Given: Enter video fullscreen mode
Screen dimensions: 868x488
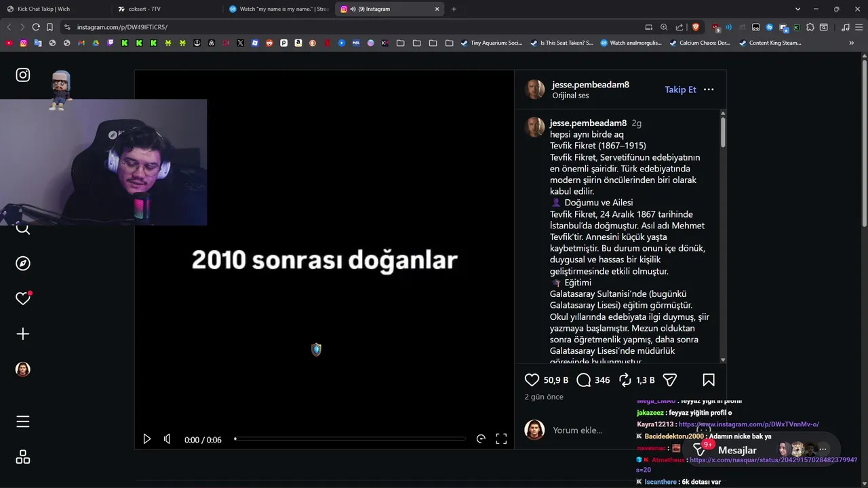Looking at the screenshot, I should point(501,439).
